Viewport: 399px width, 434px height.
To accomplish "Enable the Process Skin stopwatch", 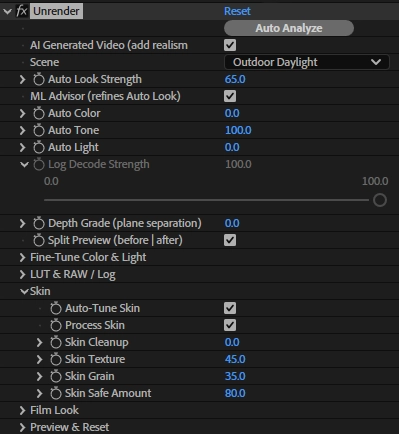I will 56,325.
